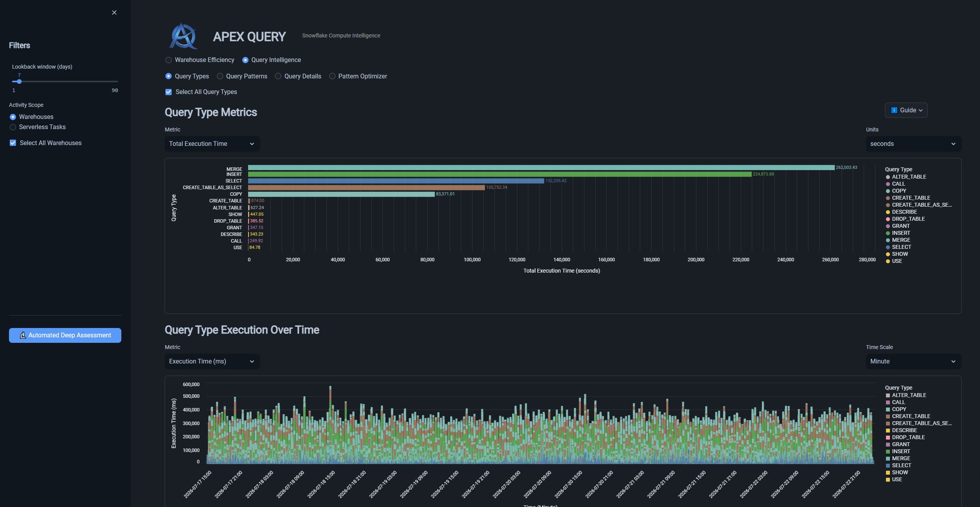Click CREATE_TABLE legend dot in Query Type Metrics
Screen dimensions: 980x507
coord(888,198)
